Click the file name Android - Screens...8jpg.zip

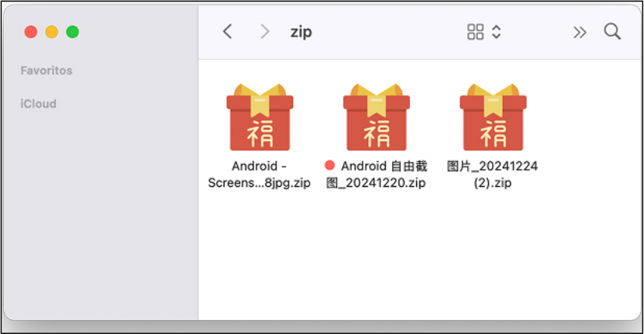click(259, 174)
